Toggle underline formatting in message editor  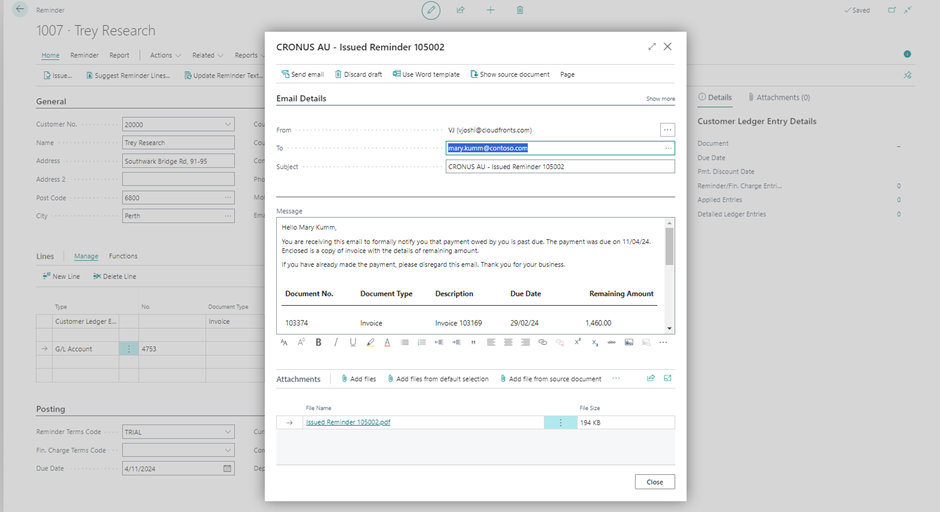click(352, 342)
